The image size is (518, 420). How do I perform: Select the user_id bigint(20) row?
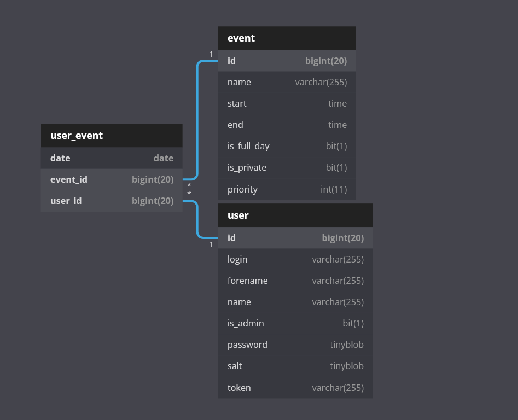tap(112, 201)
